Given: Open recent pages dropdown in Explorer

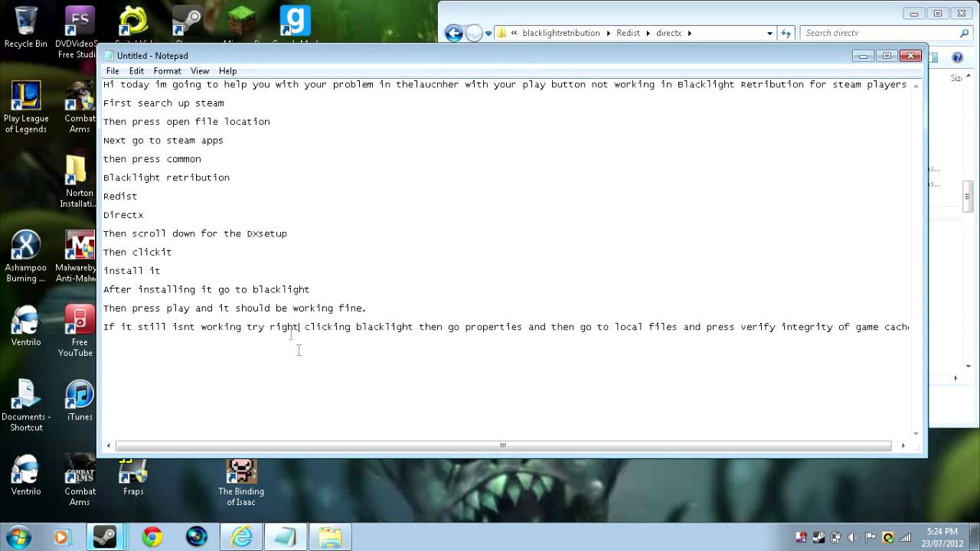Looking at the screenshot, I should click(x=488, y=34).
